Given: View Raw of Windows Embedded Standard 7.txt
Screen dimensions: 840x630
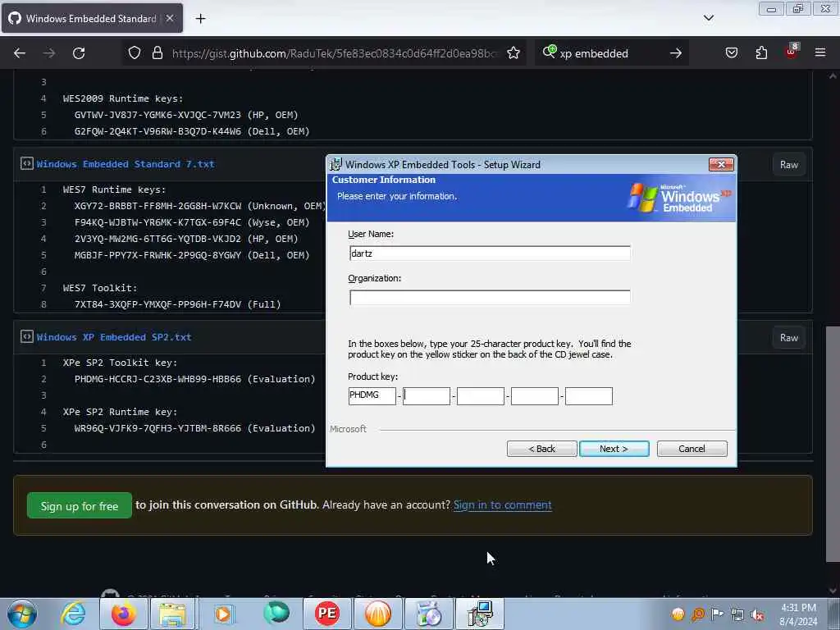Looking at the screenshot, I should 788,164.
